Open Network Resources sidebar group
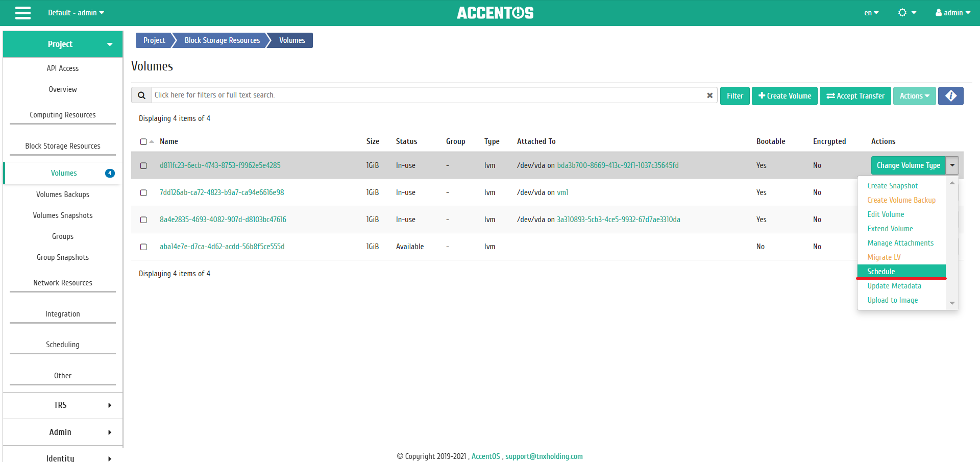The width and height of the screenshot is (980, 462). [63, 283]
